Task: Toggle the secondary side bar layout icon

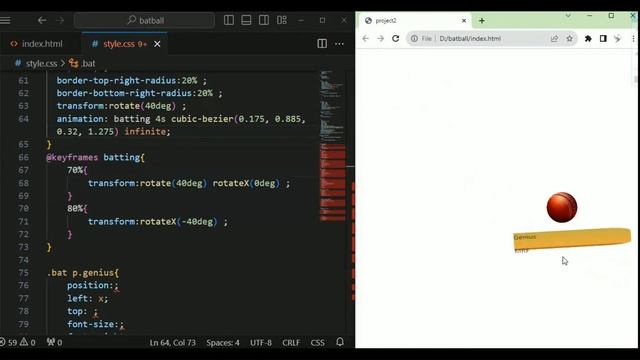Action: point(264,20)
